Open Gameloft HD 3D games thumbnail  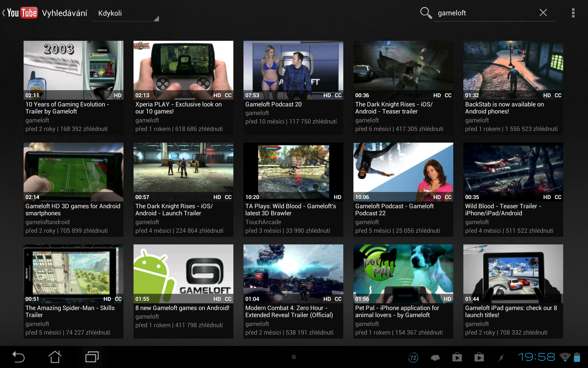click(73, 172)
